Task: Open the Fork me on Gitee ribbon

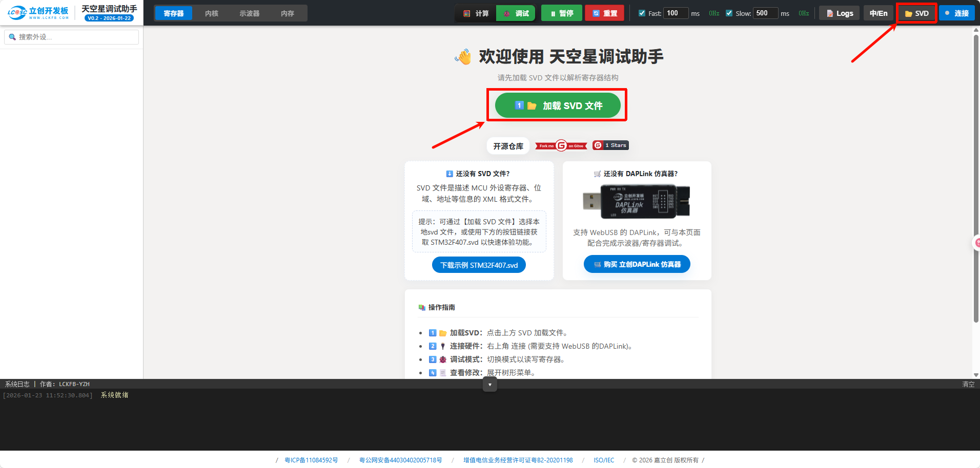Action: (560, 145)
